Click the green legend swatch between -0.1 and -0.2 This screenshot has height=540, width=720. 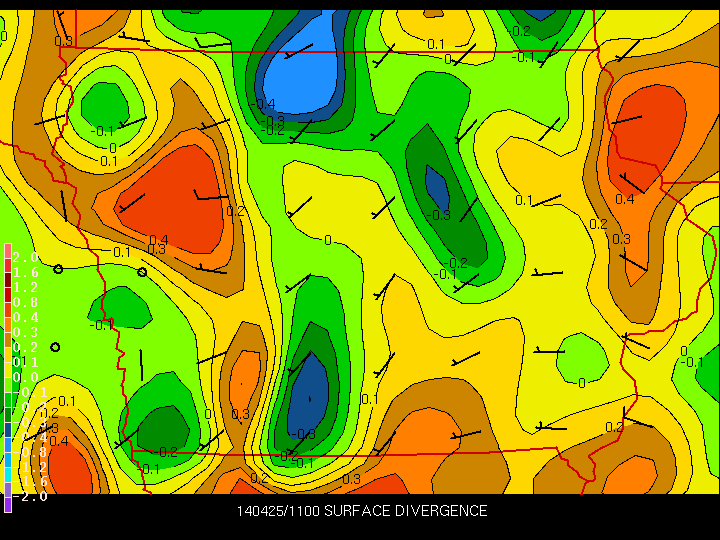point(8,399)
